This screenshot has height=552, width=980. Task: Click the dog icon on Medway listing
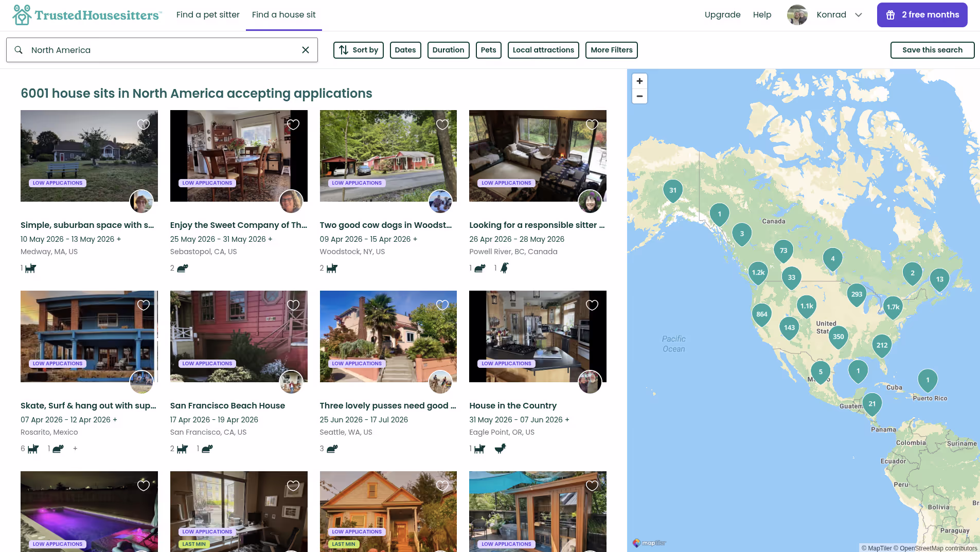(x=31, y=268)
